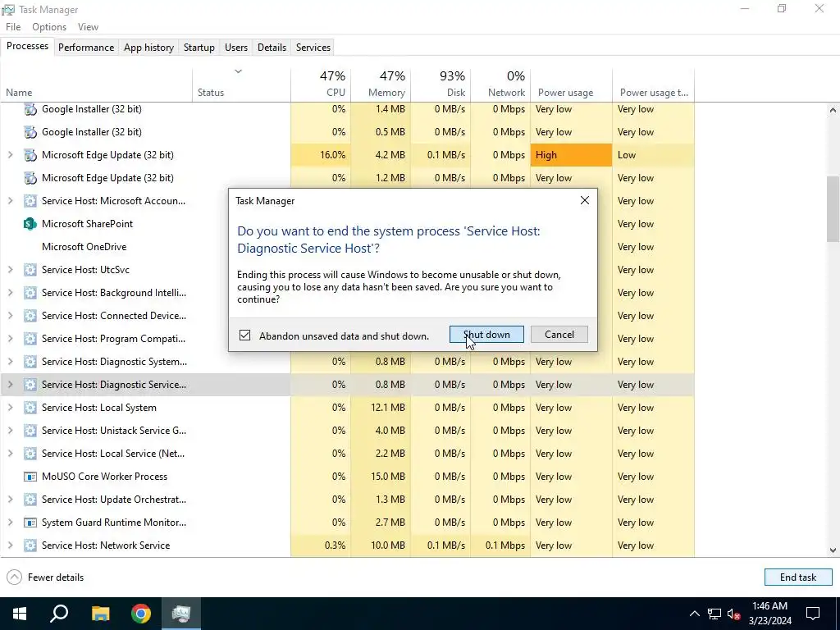Cancel the end process dialog
840x630 pixels.
pyautogui.click(x=559, y=335)
